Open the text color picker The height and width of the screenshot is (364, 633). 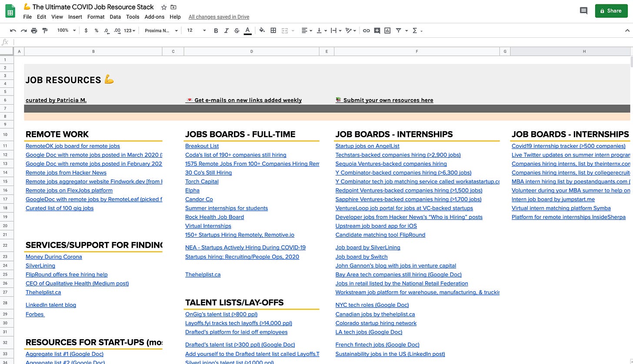pyautogui.click(x=247, y=30)
